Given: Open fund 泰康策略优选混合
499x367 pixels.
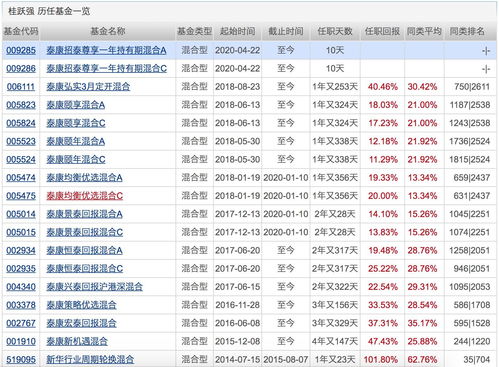Looking at the screenshot, I should point(81,305).
